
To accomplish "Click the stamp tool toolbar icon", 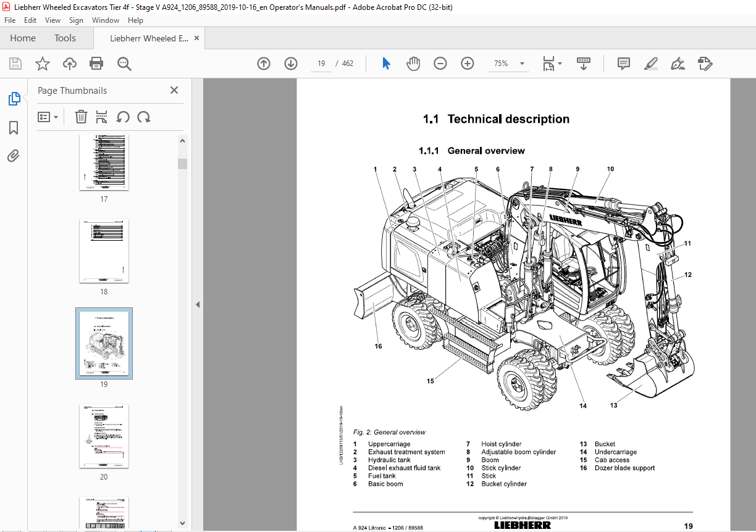I will [705, 64].
